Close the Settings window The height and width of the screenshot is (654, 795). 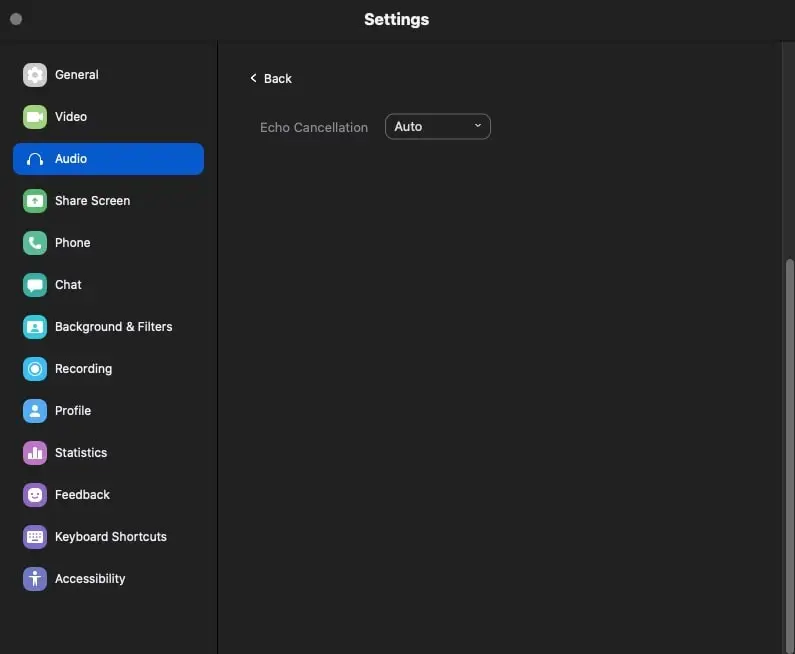pos(16,19)
